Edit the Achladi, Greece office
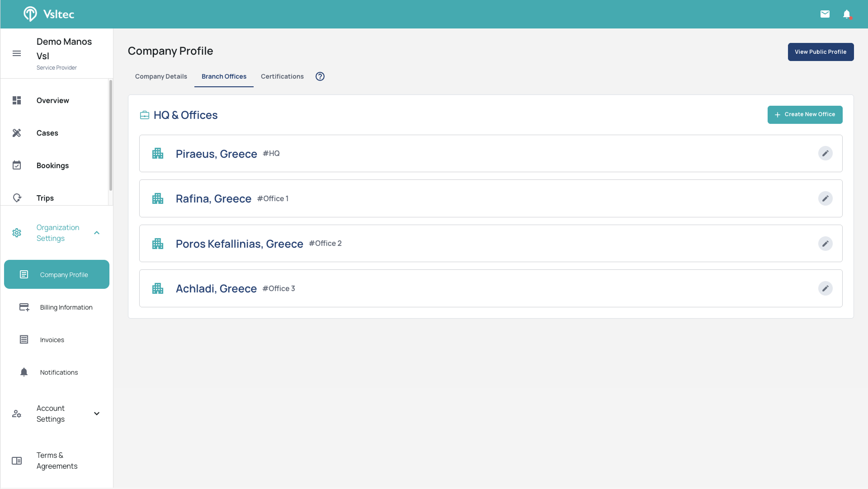Viewport: 868px width, 489px height. 825,288
